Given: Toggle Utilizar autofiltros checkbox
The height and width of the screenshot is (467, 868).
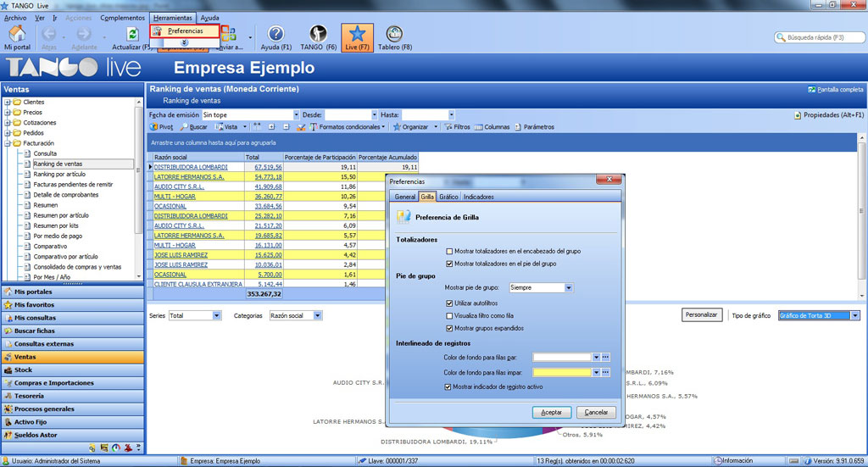Looking at the screenshot, I should pyautogui.click(x=449, y=303).
